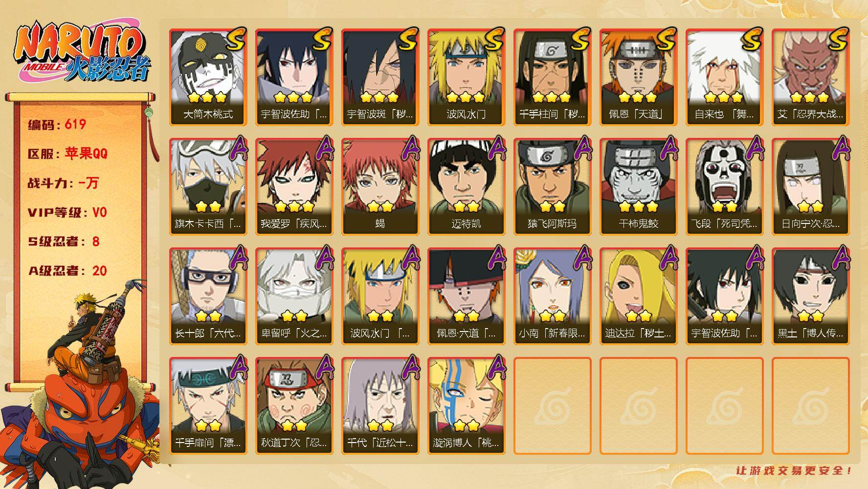
Task: Choose the 干柿鬼鲛 character card
Action: pos(639,187)
